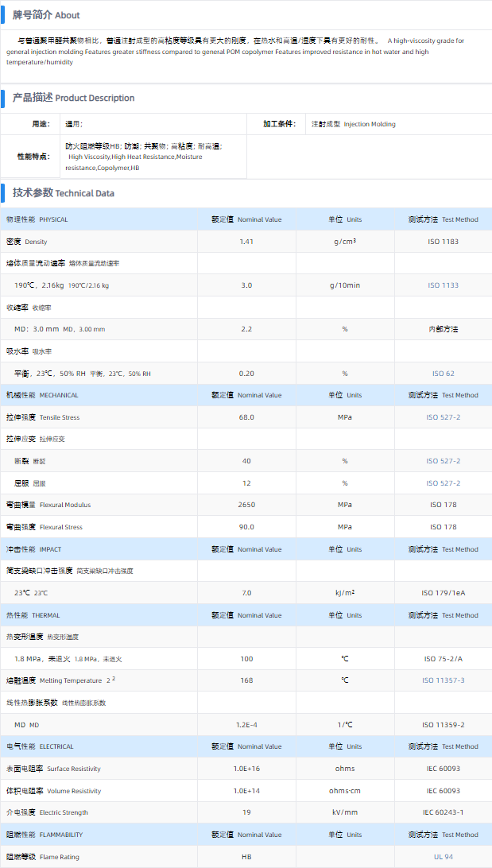Viewport: 492px width, 868px height.
Task: Select the 密度 Density row label
Action: coord(26,242)
